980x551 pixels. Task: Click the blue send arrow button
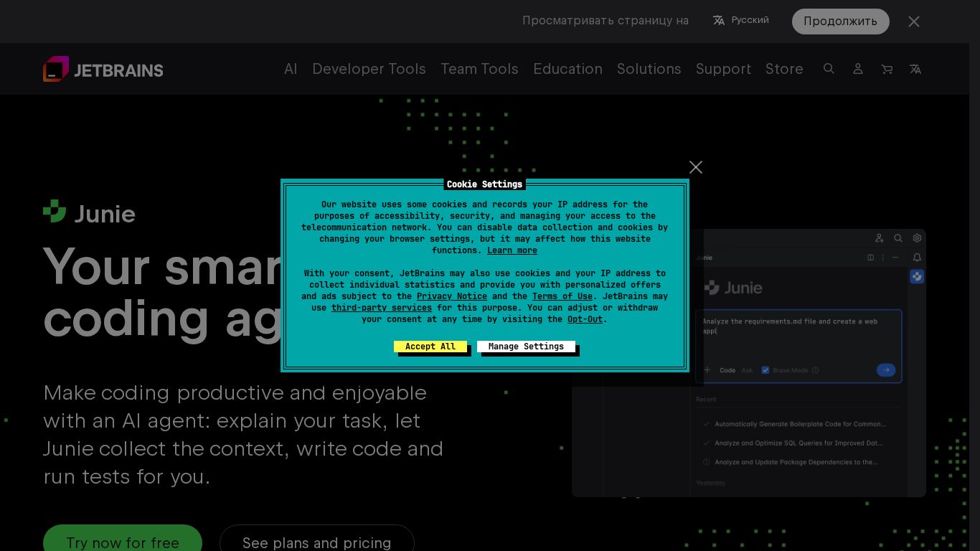coord(886,370)
